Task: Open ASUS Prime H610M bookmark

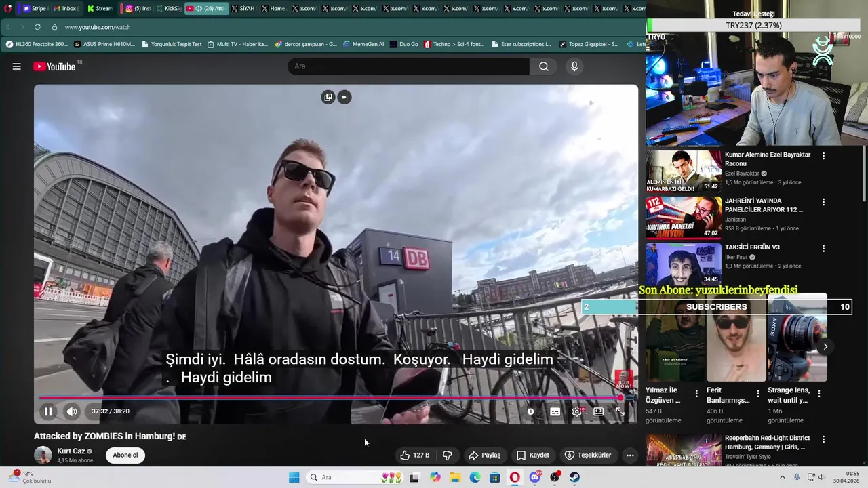Action: click(x=104, y=44)
